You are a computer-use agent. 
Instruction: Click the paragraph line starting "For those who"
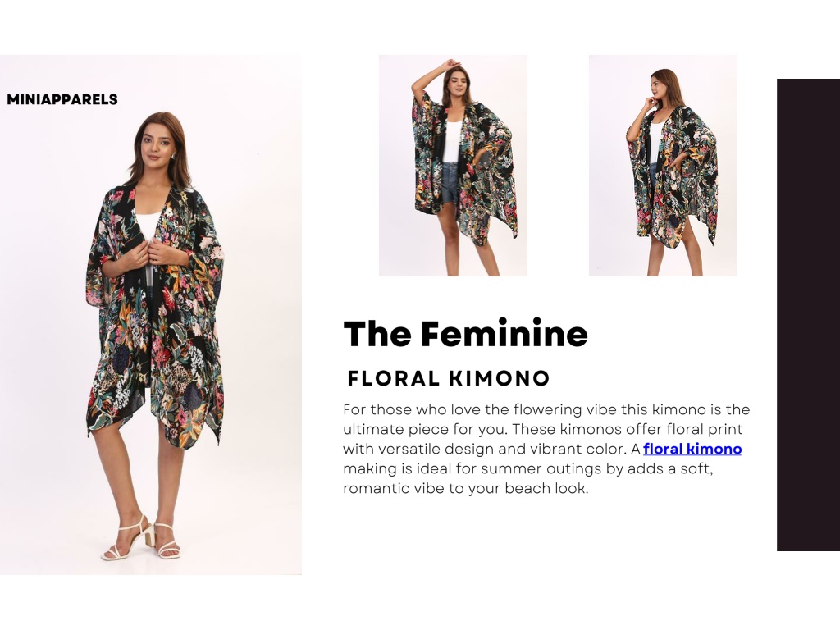tap(546, 410)
